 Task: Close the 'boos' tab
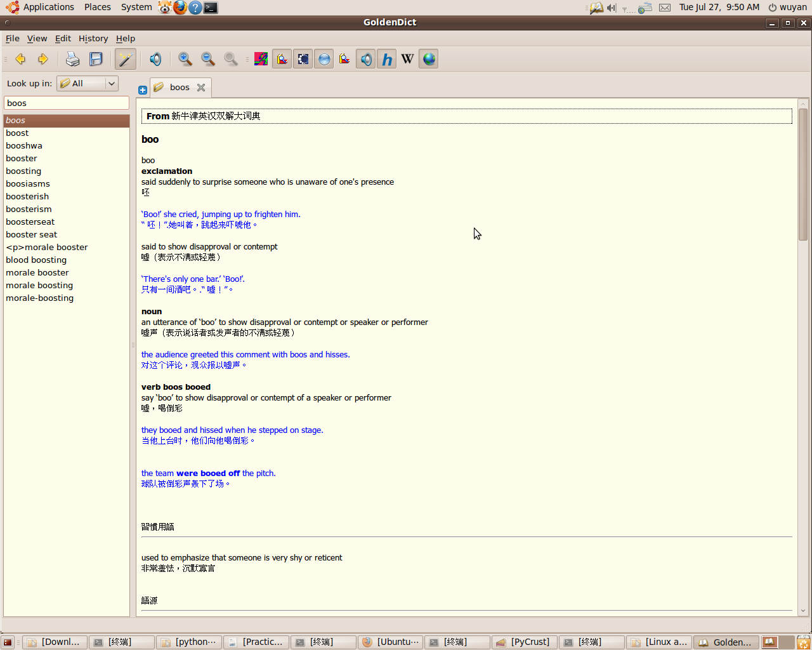pyautogui.click(x=201, y=88)
